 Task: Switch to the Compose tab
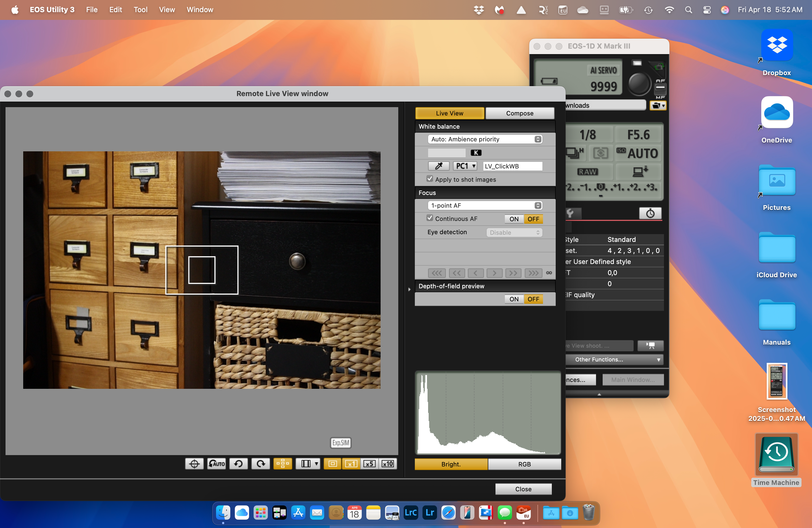519,113
